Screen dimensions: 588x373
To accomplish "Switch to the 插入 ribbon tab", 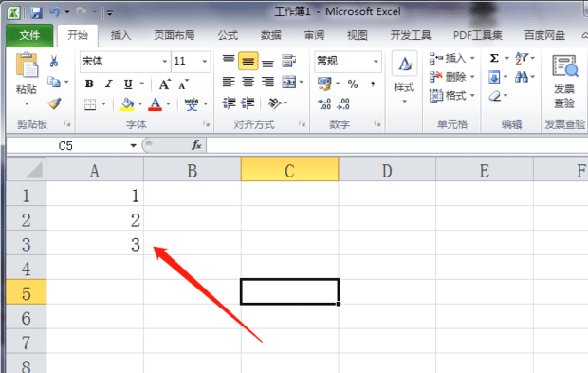I will [120, 36].
